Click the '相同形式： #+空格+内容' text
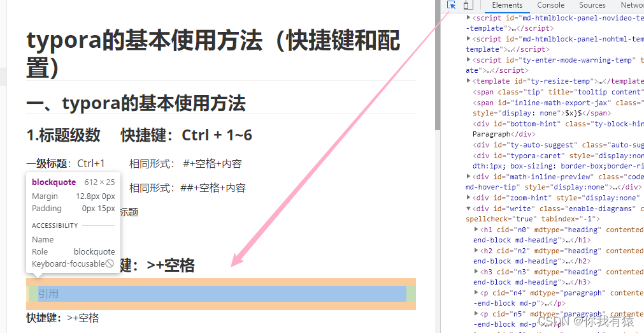644x333 pixels. click(x=185, y=163)
